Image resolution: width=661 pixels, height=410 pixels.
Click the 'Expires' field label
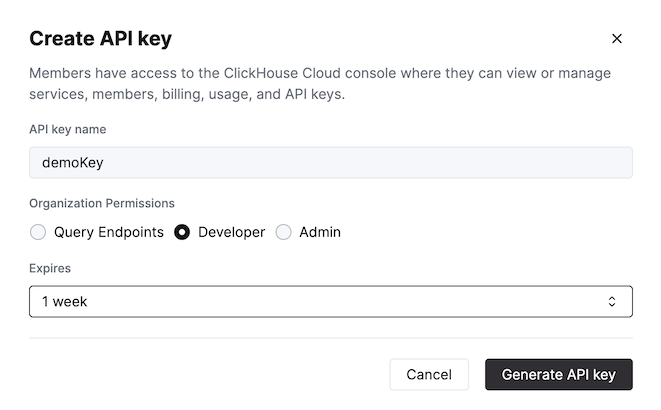50,268
